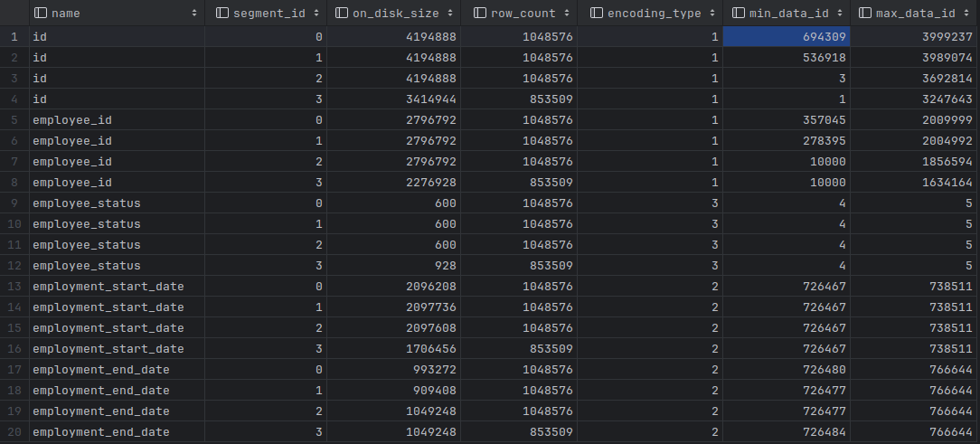Select row number 20 in the gutter
The width and height of the screenshot is (980, 444).
pyautogui.click(x=14, y=432)
